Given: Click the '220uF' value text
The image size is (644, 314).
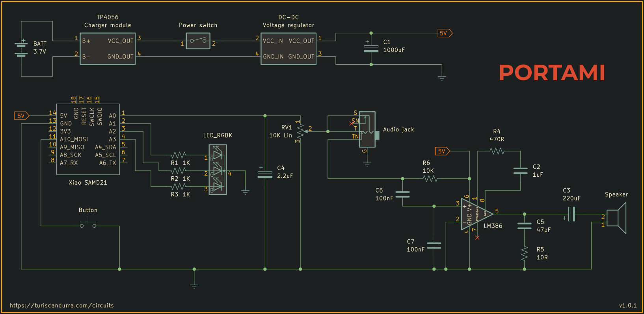Looking at the screenshot, I should pyautogui.click(x=571, y=198).
